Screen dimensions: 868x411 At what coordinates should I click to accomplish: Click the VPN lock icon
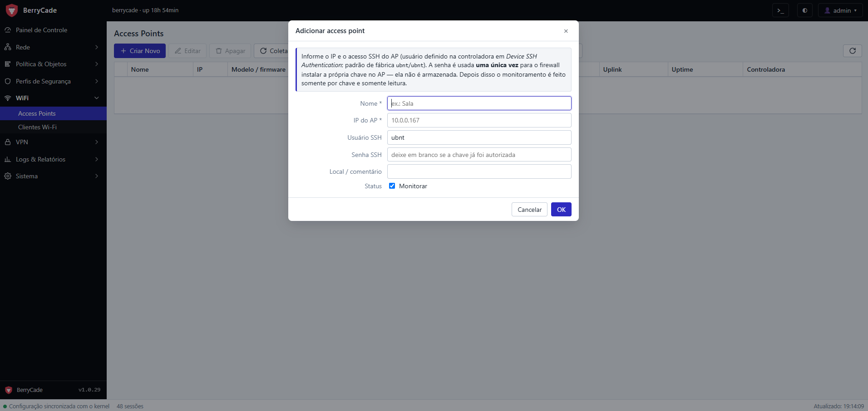point(8,142)
